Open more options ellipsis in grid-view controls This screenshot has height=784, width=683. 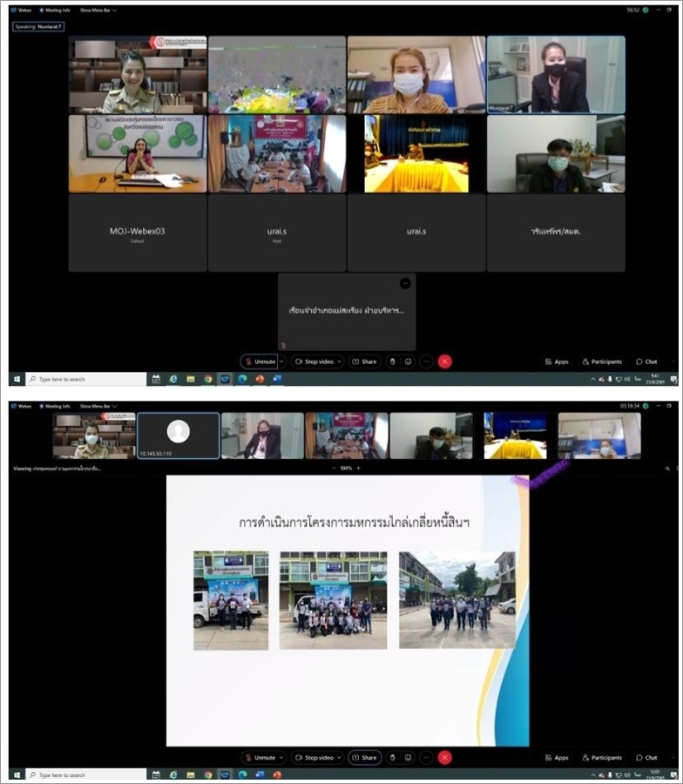[427, 362]
